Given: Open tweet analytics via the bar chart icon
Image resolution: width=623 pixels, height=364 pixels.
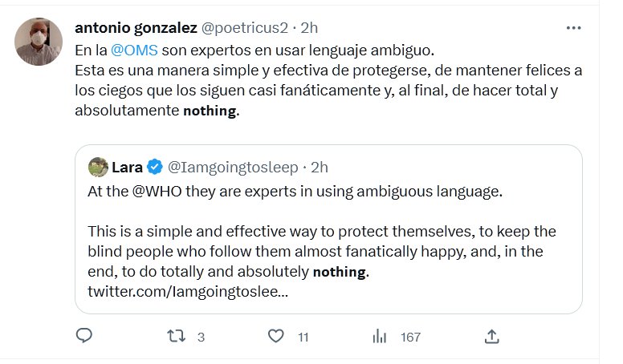Looking at the screenshot, I should tap(380, 337).
